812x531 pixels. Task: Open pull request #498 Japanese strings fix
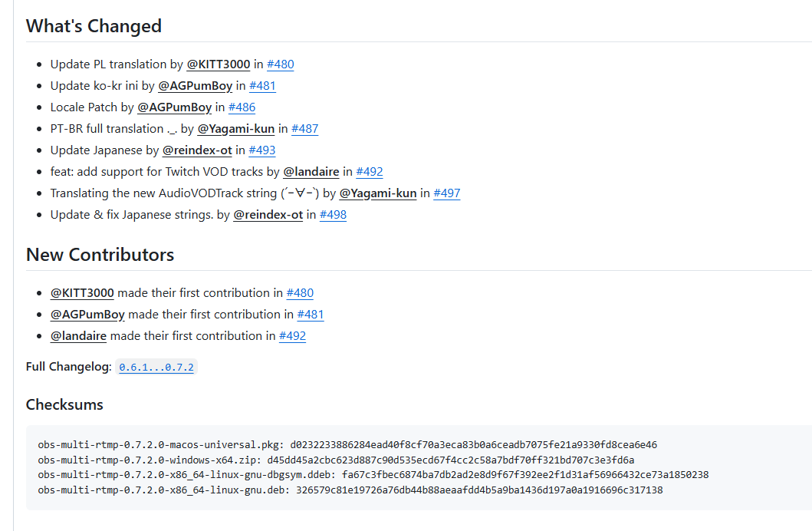333,215
